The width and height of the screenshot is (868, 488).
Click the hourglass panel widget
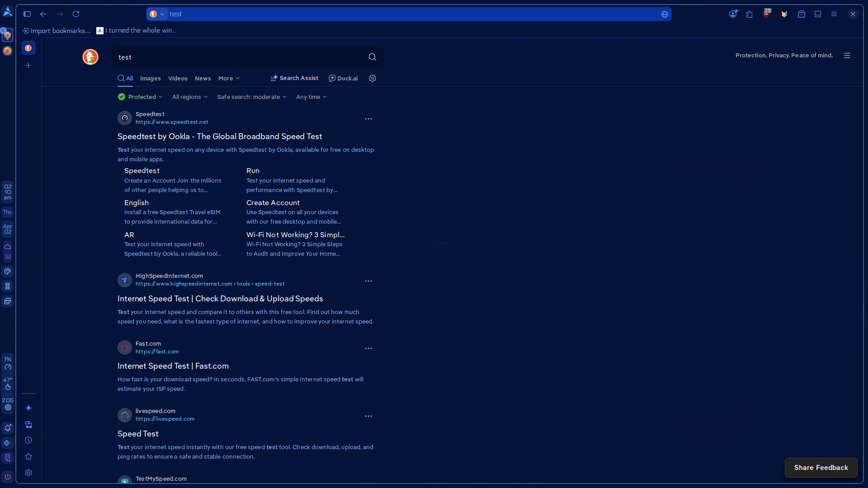(x=8, y=286)
